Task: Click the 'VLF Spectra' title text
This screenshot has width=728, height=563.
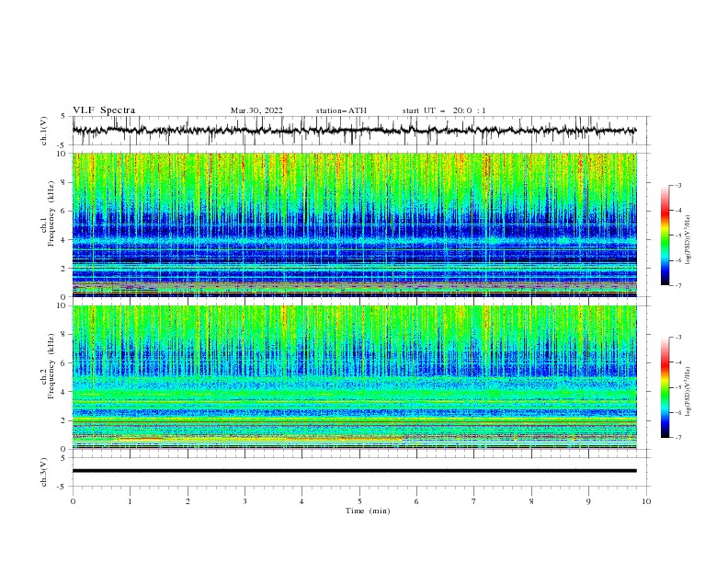Action: (x=104, y=110)
